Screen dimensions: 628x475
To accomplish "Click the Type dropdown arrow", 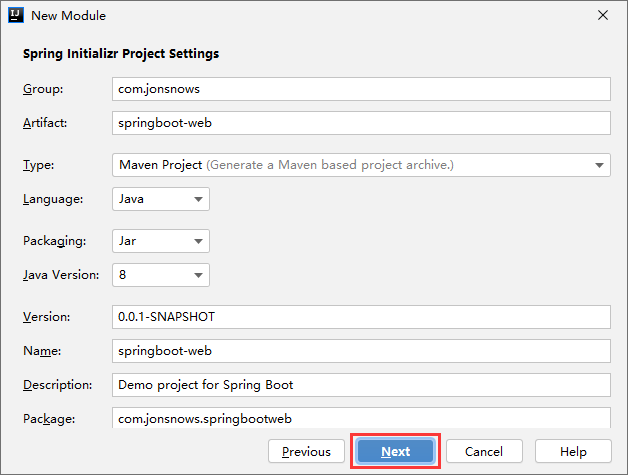I will tap(599, 165).
